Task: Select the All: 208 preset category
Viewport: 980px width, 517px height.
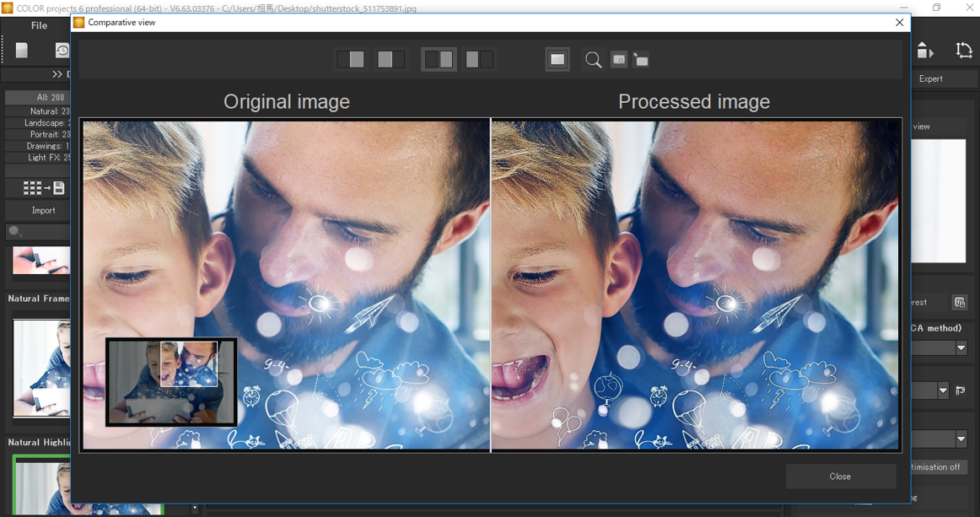Action: click(38, 97)
